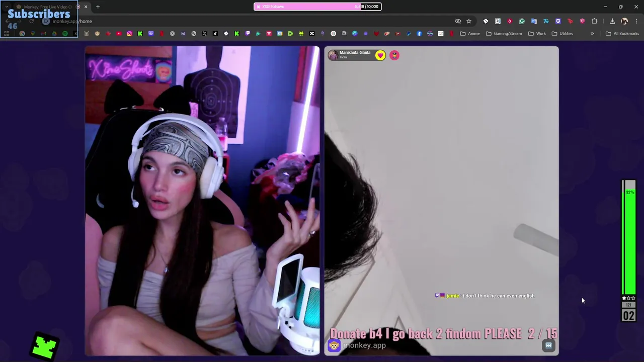The height and width of the screenshot is (362, 644).
Task: Click the Manikanta Ganta profile name
Action: [x=355, y=52]
